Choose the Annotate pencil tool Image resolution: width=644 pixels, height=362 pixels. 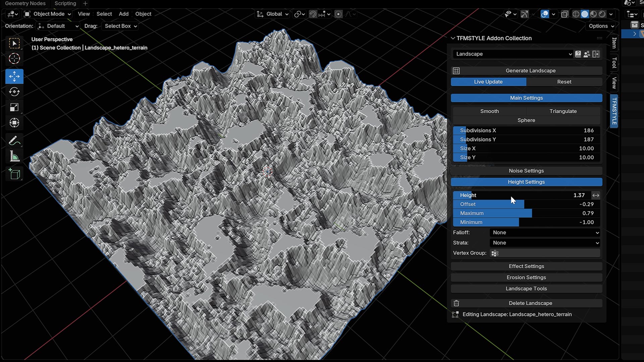click(14, 141)
